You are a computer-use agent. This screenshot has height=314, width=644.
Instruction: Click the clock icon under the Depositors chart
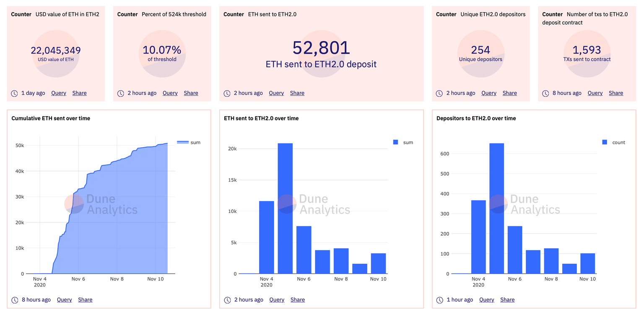tap(439, 300)
